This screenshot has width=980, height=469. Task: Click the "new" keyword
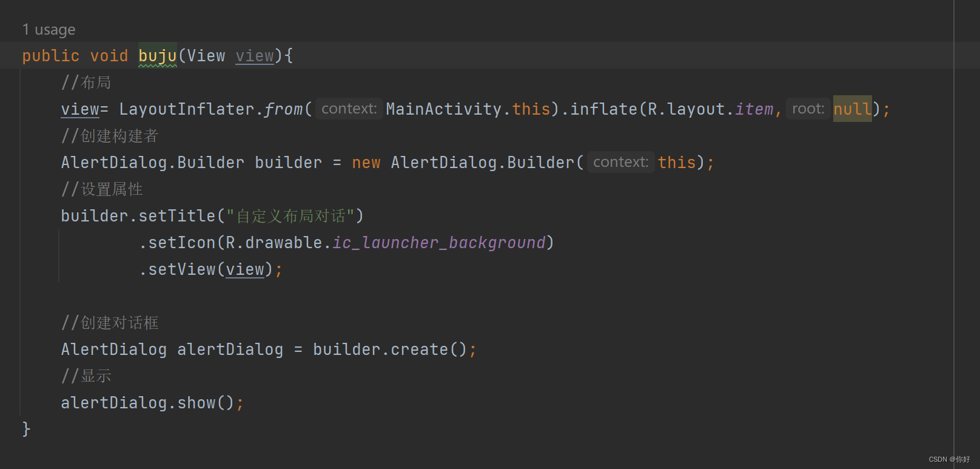pyautogui.click(x=366, y=163)
